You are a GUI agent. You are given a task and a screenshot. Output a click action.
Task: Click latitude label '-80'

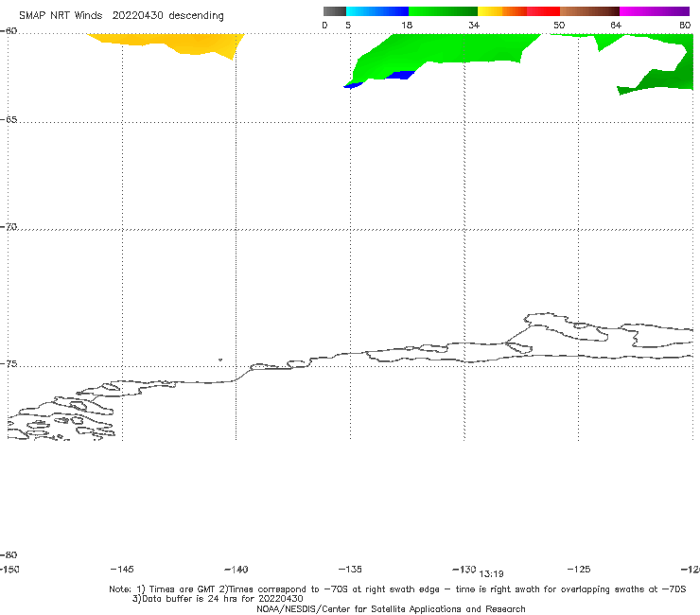[x=9, y=554]
